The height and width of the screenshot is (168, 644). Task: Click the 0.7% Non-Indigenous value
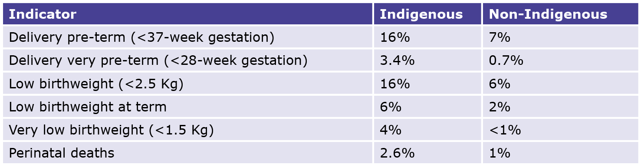pyautogui.click(x=506, y=60)
